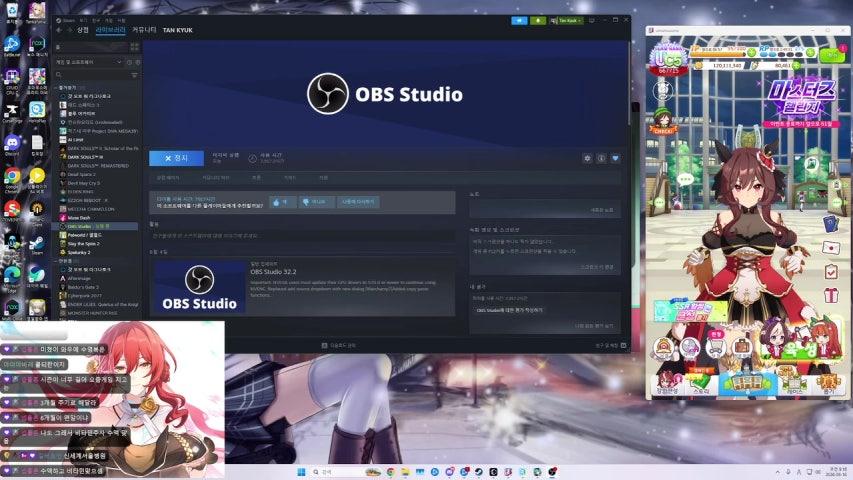853x480 pixels.
Task: Tap the CHECK character icon in game
Action: (x=663, y=121)
